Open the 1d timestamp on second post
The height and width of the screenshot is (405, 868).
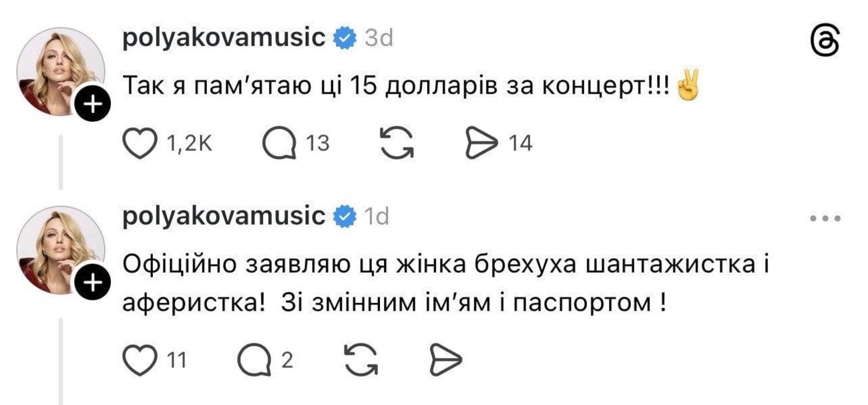tap(376, 217)
